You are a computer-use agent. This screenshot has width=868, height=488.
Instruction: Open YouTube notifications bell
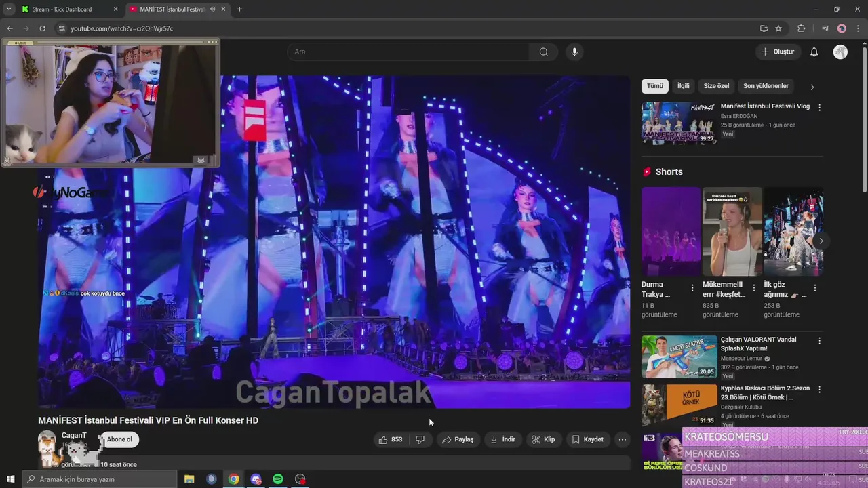[814, 52]
